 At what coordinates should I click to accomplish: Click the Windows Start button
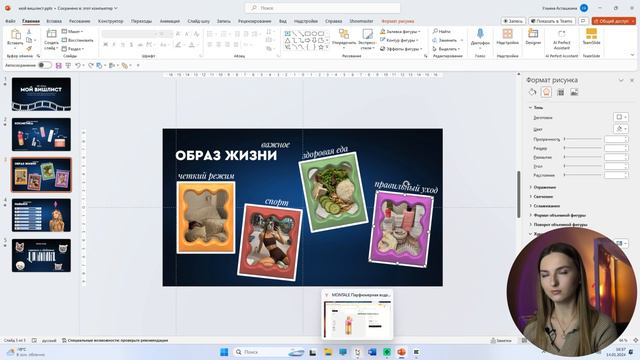click(x=224, y=352)
